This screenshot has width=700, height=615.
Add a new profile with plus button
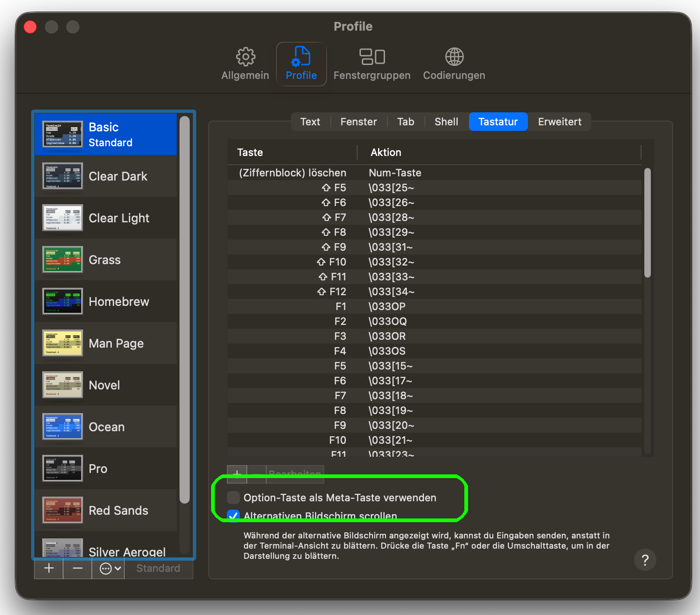[x=49, y=568]
